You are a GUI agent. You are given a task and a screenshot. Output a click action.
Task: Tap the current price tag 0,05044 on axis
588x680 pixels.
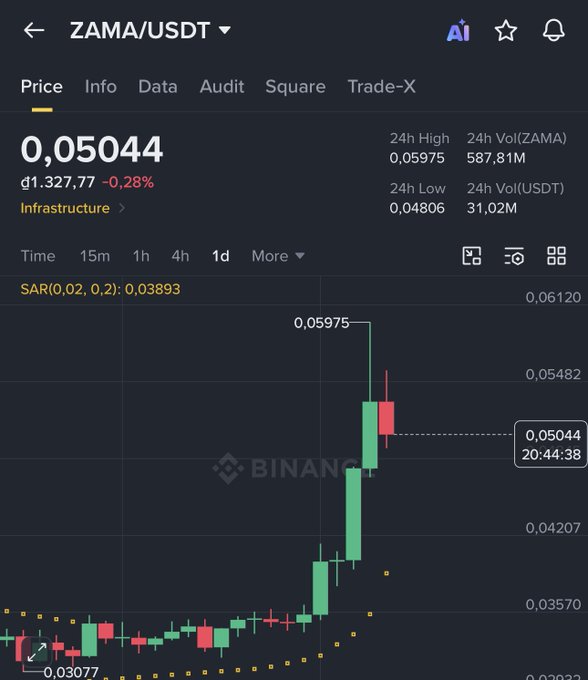coord(551,444)
